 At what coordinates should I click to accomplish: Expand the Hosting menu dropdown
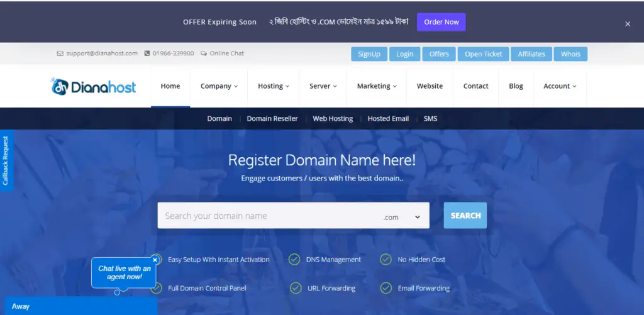click(x=274, y=86)
